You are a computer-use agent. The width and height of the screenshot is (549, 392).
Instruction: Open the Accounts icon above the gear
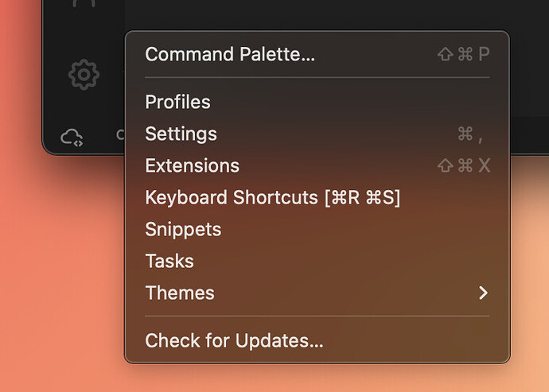[x=84, y=3]
